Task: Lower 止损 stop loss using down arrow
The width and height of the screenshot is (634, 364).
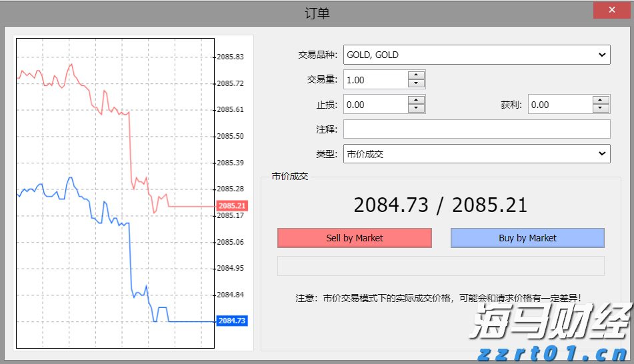Action: point(417,109)
